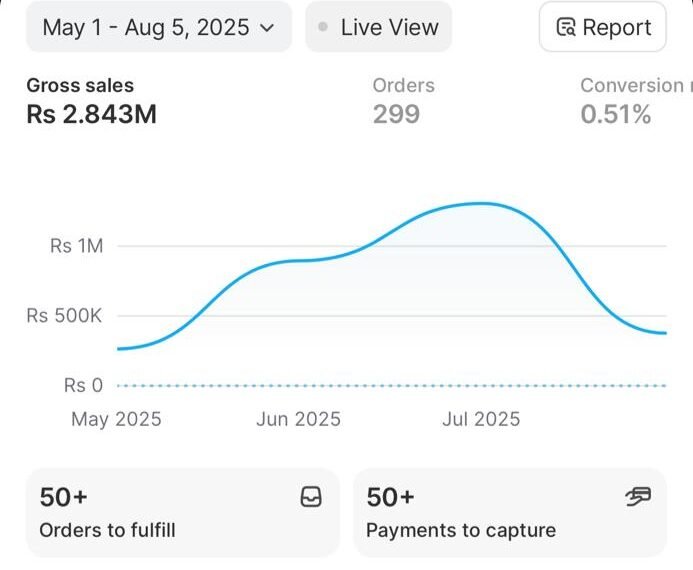This screenshot has height=570, width=693.
Task: Click the May 2025 axis label
Action: (116, 419)
